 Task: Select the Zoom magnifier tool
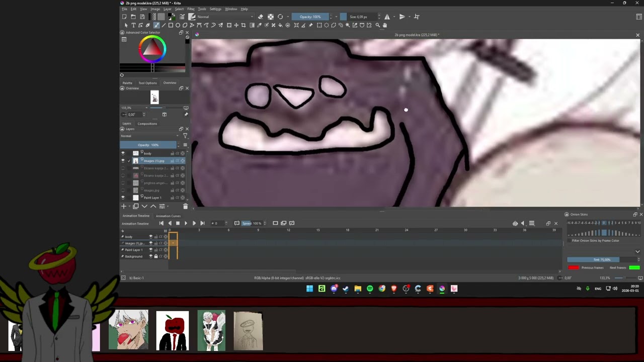tap(378, 25)
